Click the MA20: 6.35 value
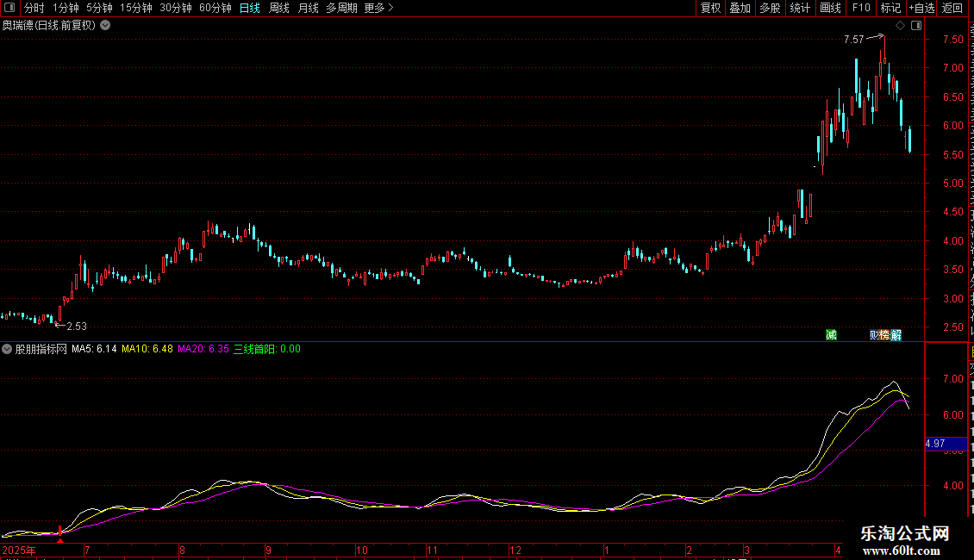Image resolution: width=974 pixels, height=560 pixels. [x=203, y=350]
